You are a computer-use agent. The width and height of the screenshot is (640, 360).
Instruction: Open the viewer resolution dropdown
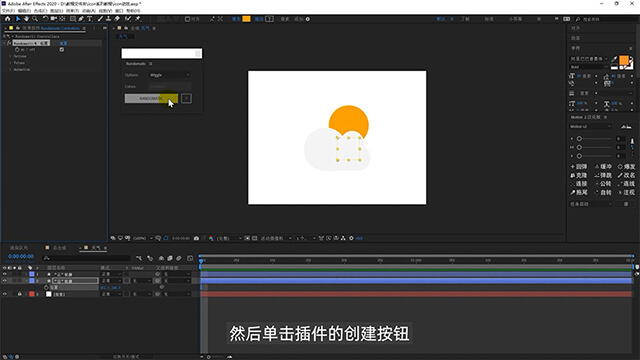(229, 238)
